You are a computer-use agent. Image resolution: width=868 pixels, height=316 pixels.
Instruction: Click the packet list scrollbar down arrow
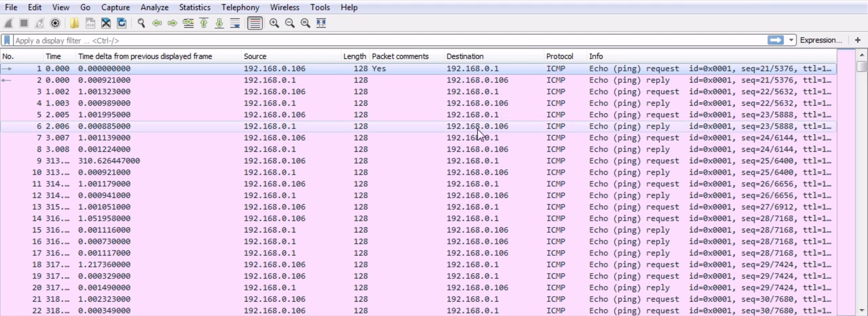pyautogui.click(x=862, y=311)
